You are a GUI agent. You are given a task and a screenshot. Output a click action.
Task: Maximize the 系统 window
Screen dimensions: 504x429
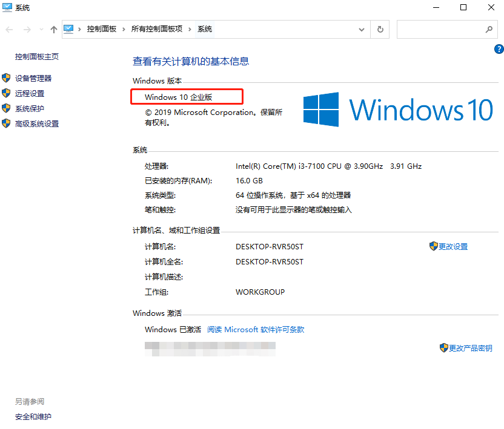(463, 7)
